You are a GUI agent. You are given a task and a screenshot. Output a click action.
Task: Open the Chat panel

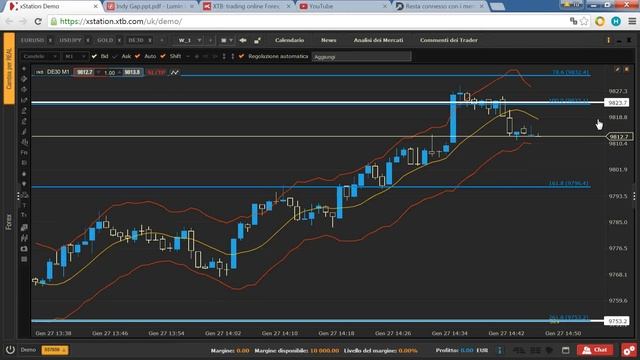click(595, 350)
